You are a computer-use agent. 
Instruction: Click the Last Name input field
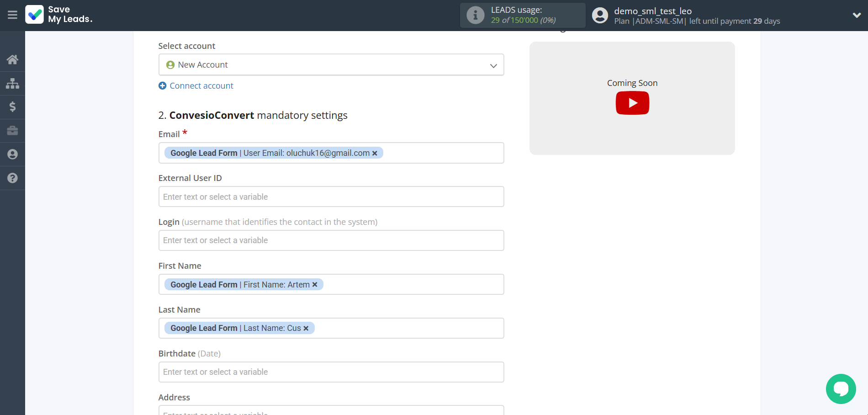(x=331, y=329)
